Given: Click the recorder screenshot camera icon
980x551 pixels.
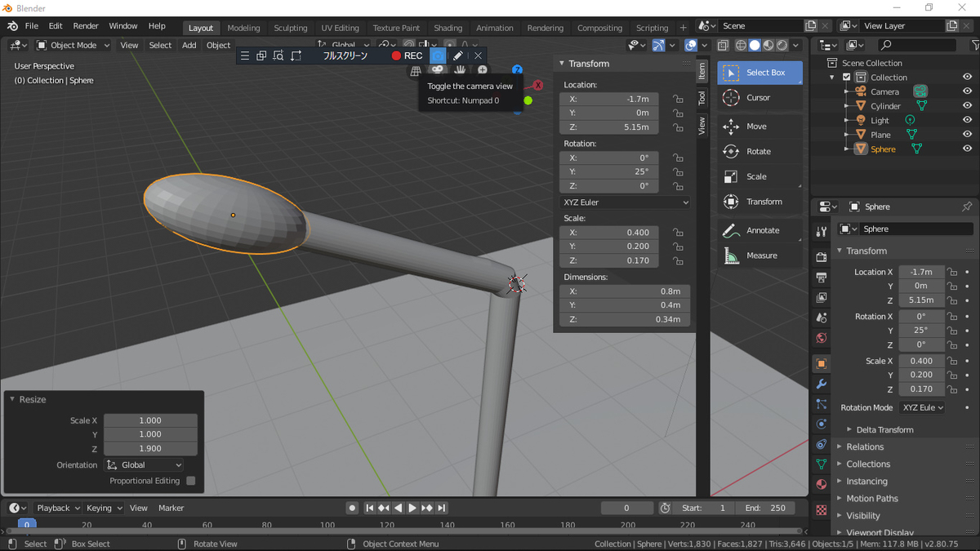Looking at the screenshot, I should point(439,56).
